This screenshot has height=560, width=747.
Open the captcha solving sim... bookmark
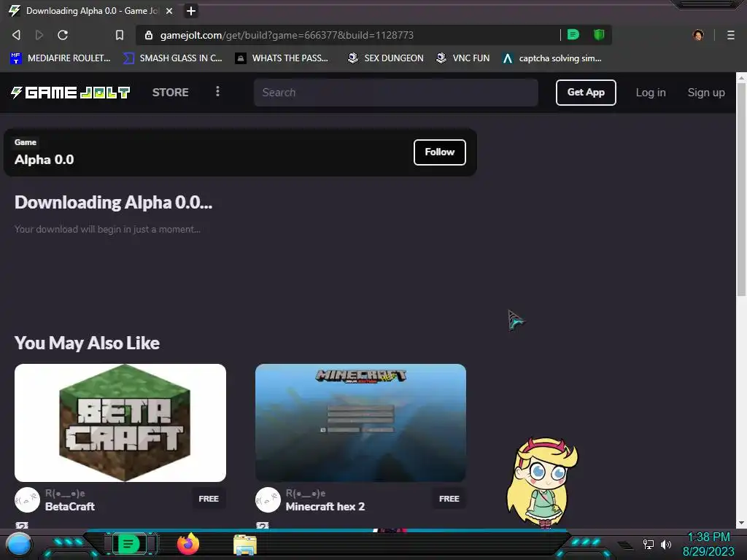pyautogui.click(x=551, y=58)
